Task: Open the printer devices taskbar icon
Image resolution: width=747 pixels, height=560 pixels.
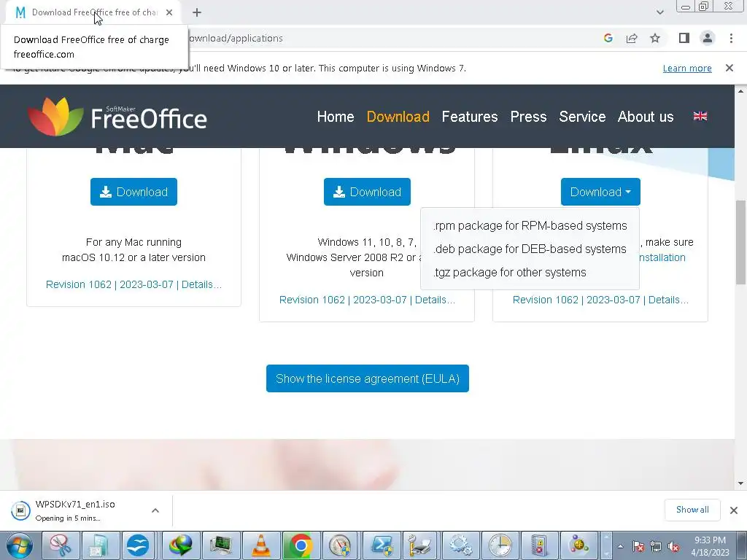Action: point(421,545)
